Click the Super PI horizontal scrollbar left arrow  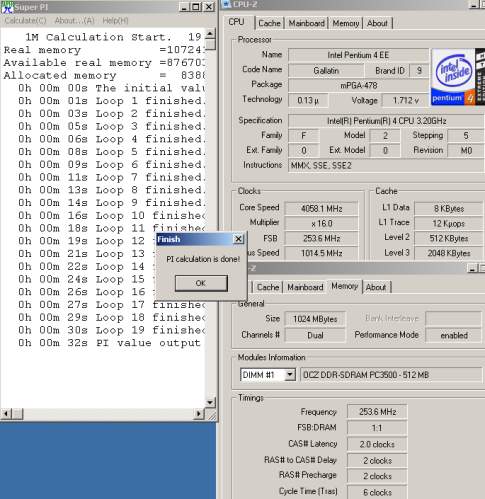point(6,414)
